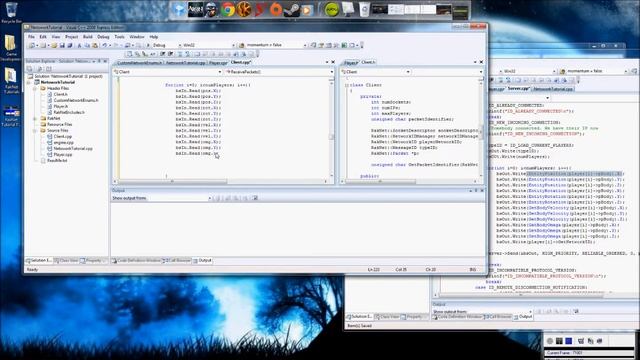Viewport: 640px width, 360px height.
Task: Click the Start Debugging play icon
Action: tap(148, 45)
